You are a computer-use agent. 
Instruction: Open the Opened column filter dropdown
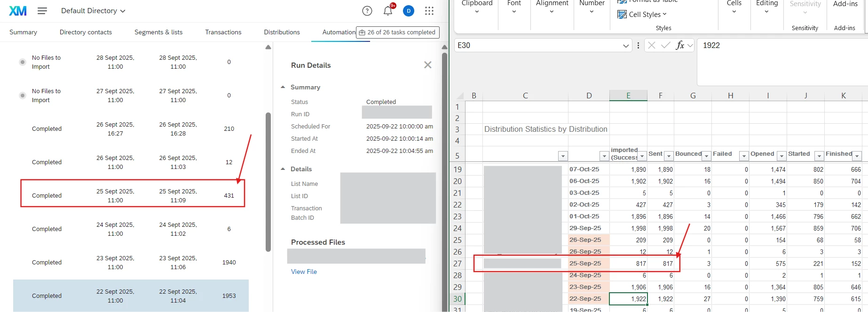pyautogui.click(x=781, y=156)
